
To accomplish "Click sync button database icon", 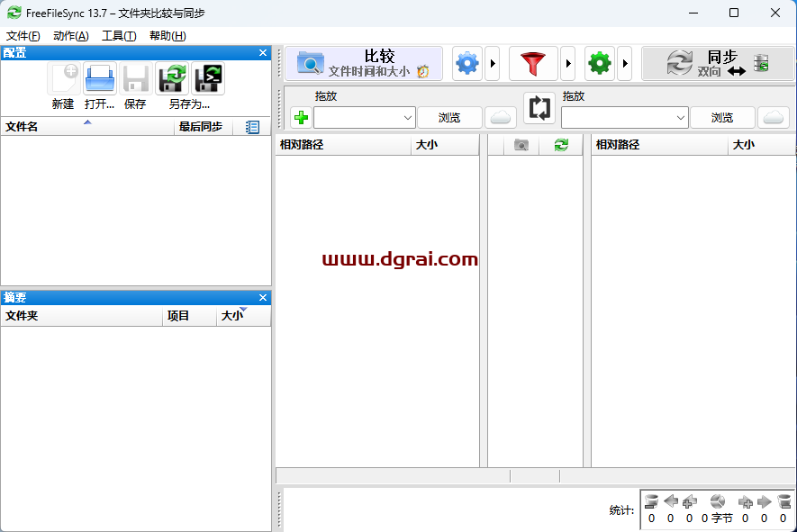I will point(761,63).
